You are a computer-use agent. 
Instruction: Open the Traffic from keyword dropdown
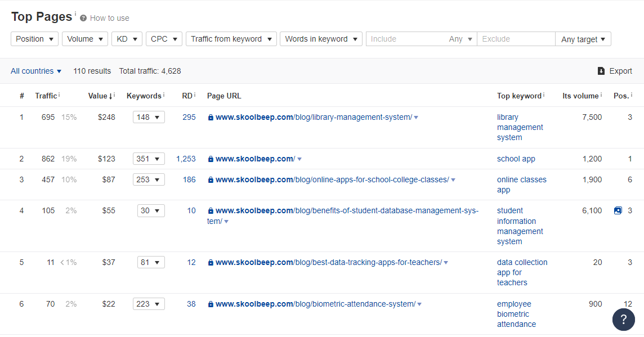[231, 39]
